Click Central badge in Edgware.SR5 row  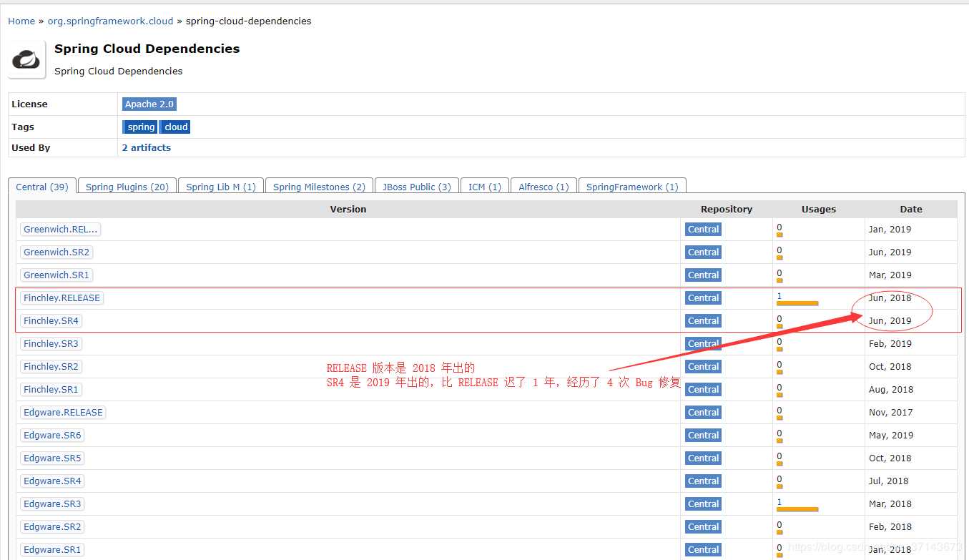pyautogui.click(x=703, y=458)
